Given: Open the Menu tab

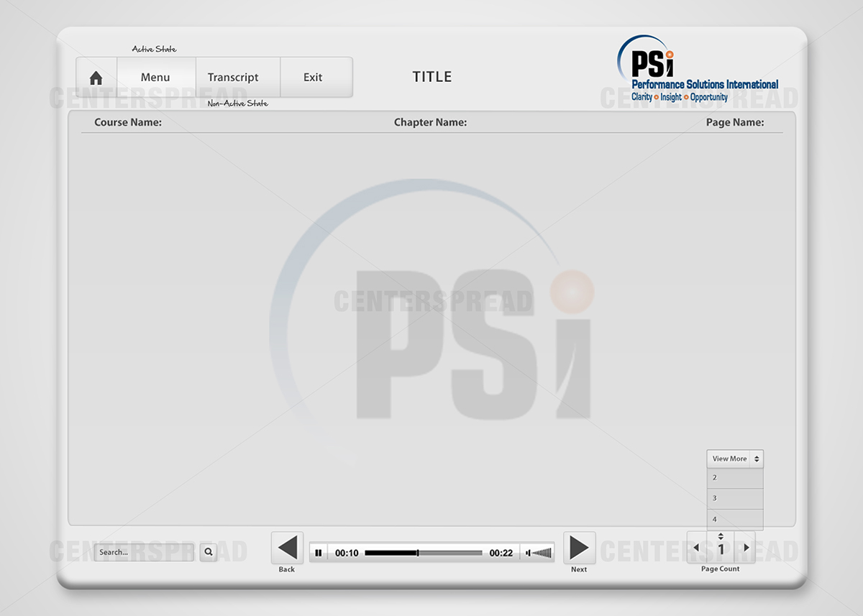Looking at the screenshot, I should coord(155,78).
